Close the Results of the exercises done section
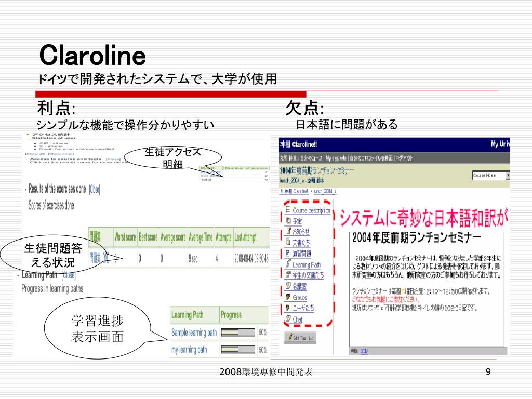The width and height of the screenshot is (532, 399). point(95,189)
